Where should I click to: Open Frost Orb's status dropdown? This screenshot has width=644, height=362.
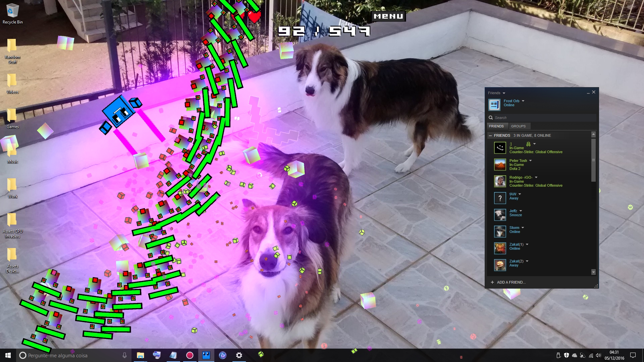coord(523,101)
